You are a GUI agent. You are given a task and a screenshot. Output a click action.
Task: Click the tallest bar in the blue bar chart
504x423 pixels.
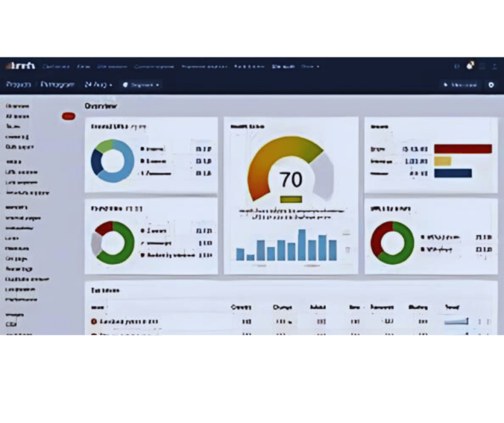302,245
